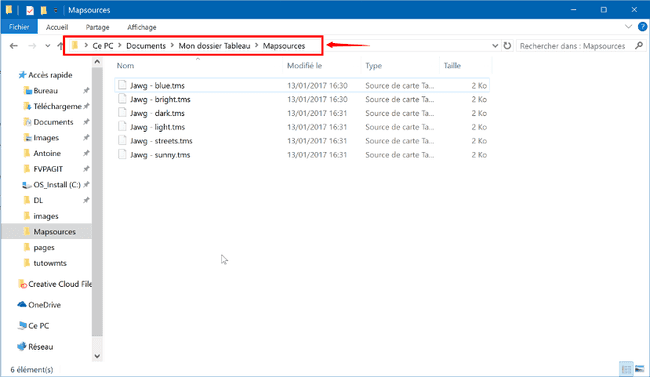Open the Fichier ribbon tab

(19, 27)
